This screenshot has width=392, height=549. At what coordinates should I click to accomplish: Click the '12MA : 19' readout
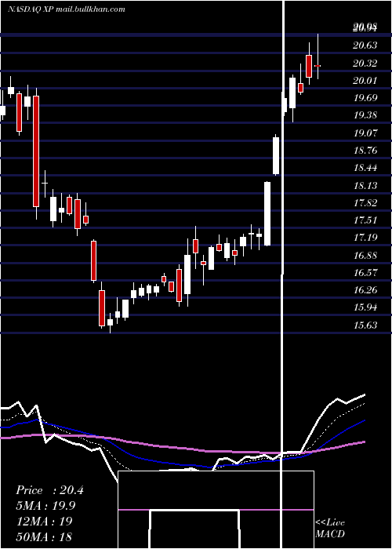coord(44,522)
